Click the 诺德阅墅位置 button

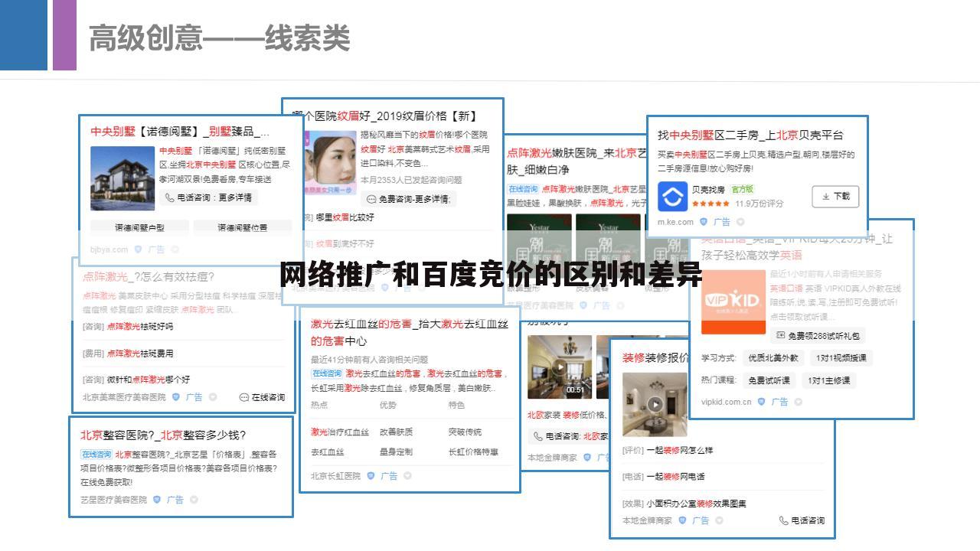click(x=242, y=227)
